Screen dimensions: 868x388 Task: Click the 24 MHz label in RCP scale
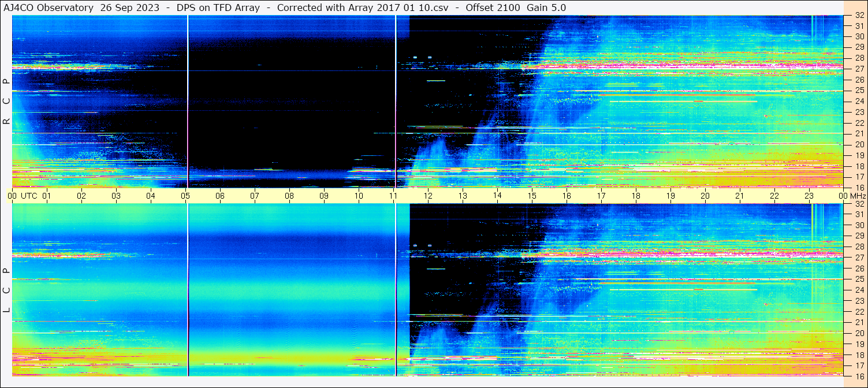pyautogui.click(x=859, y=101)
